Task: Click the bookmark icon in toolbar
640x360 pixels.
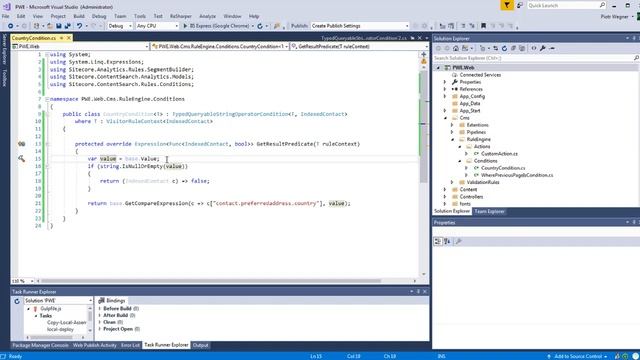Action: tap(483, 26)
